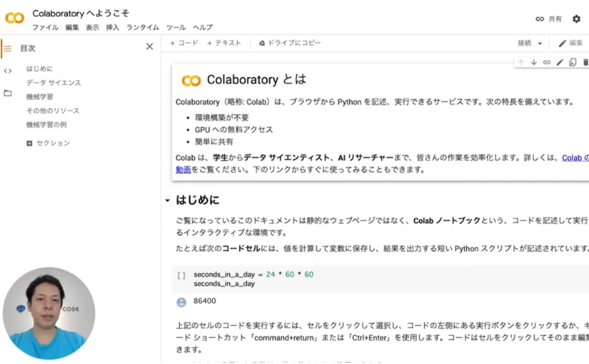
Task: Move cell down with the arrow icon
Action: click(x=534, y=62)
